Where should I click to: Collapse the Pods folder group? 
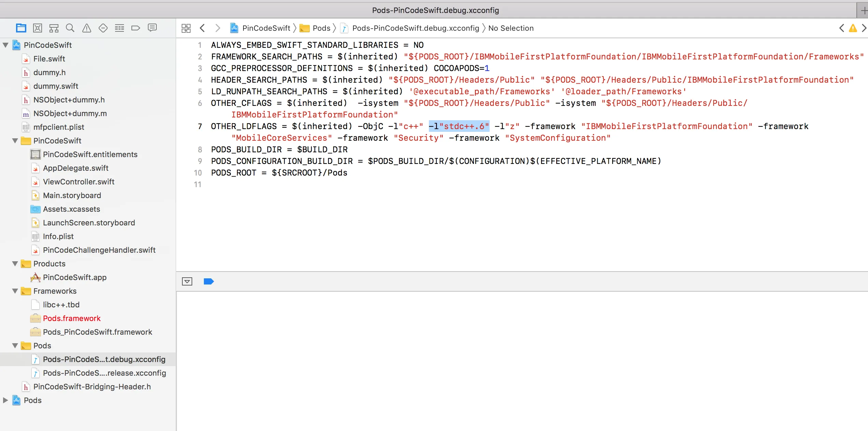click(x=15, y=345)
